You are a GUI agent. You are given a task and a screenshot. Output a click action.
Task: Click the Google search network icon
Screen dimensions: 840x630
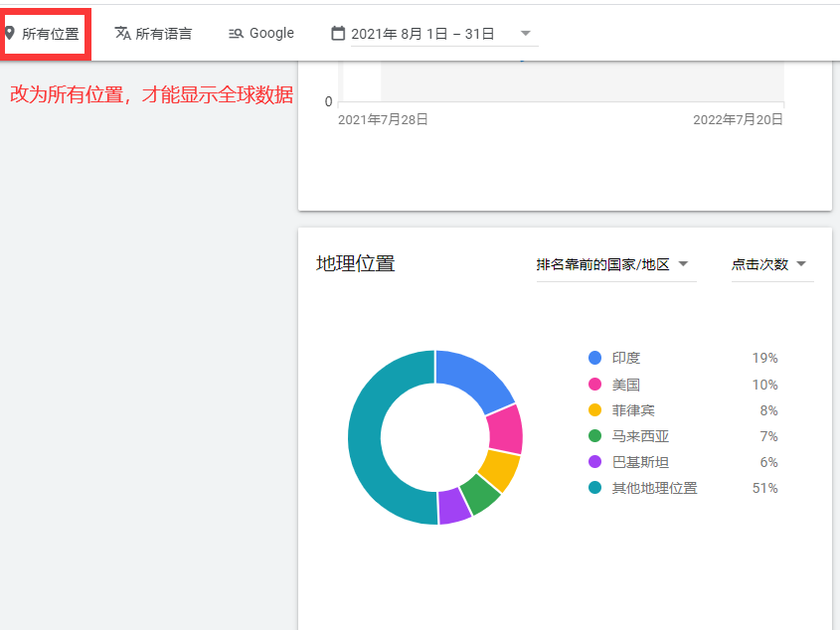(x=236, y=33)
